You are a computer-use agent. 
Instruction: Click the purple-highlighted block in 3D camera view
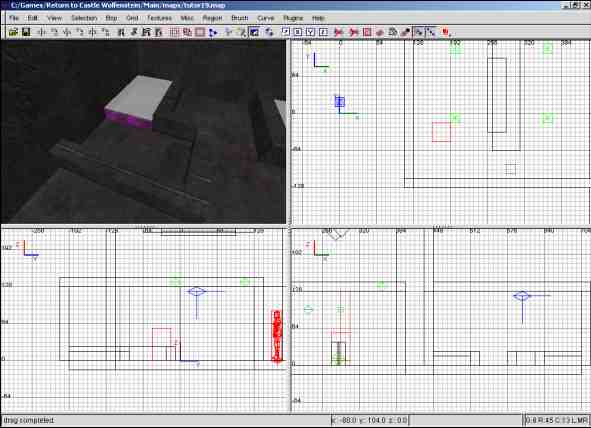[x=129, y=119]
